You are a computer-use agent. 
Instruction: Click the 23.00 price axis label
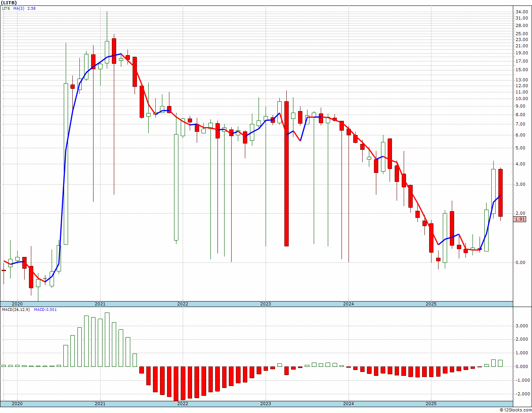(522, 40)
